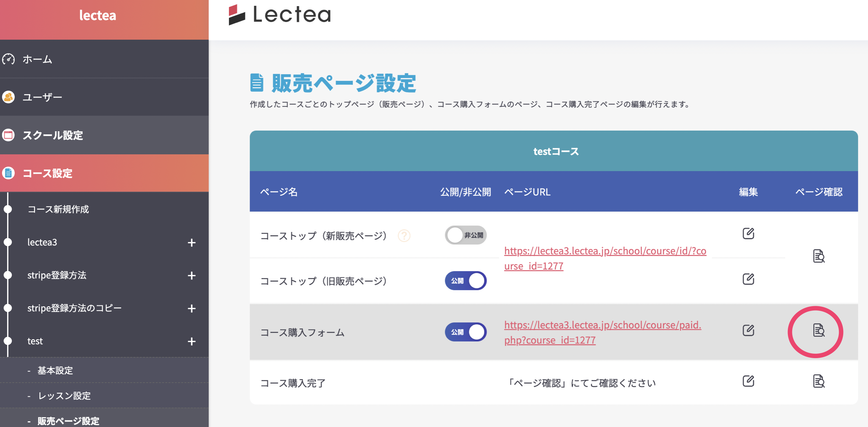The height and width of the screenshot is (427, 868).
Task: Toggle old sales page publish switch
Action: point(466,281)
